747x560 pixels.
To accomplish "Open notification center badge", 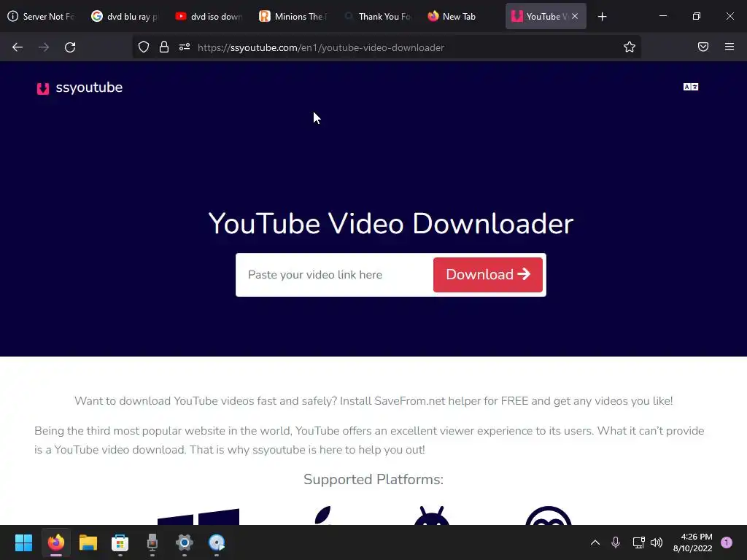I will (727, 542).
